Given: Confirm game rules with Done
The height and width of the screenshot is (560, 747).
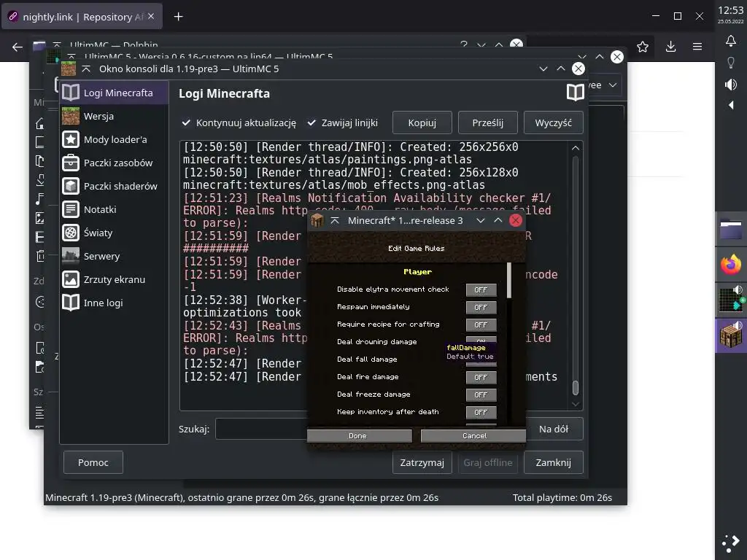Looking at the screenshot, I should click(359, 436).
